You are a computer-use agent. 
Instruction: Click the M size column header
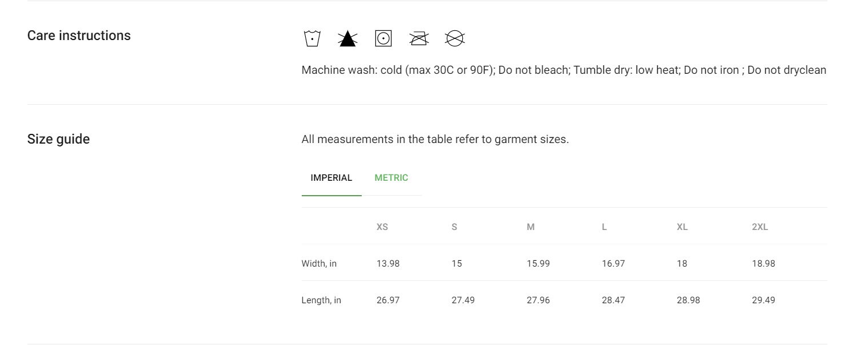(x=531, y=227)
